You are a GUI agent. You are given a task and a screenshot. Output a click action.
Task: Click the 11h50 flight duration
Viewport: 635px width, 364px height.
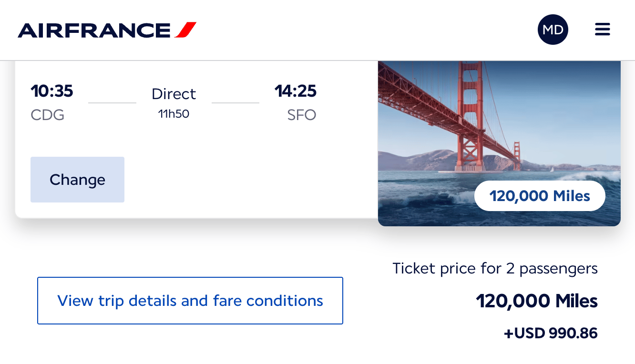tap(174, 113)
